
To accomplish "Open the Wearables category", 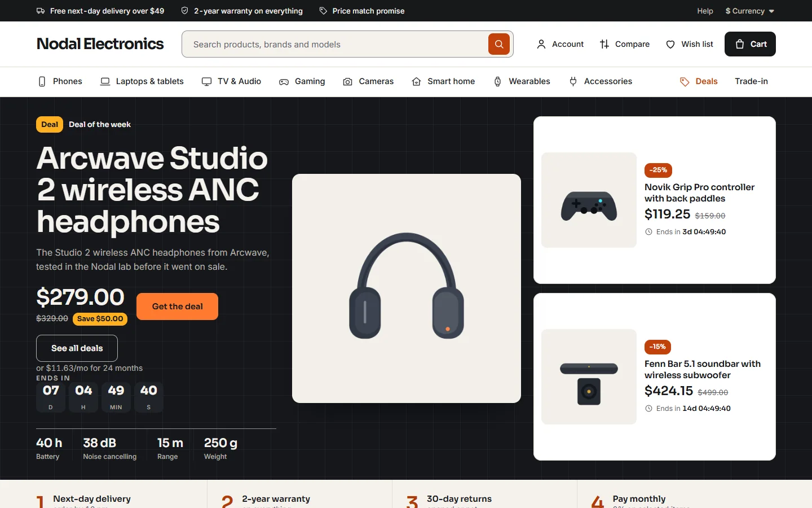I will [522, 81].
